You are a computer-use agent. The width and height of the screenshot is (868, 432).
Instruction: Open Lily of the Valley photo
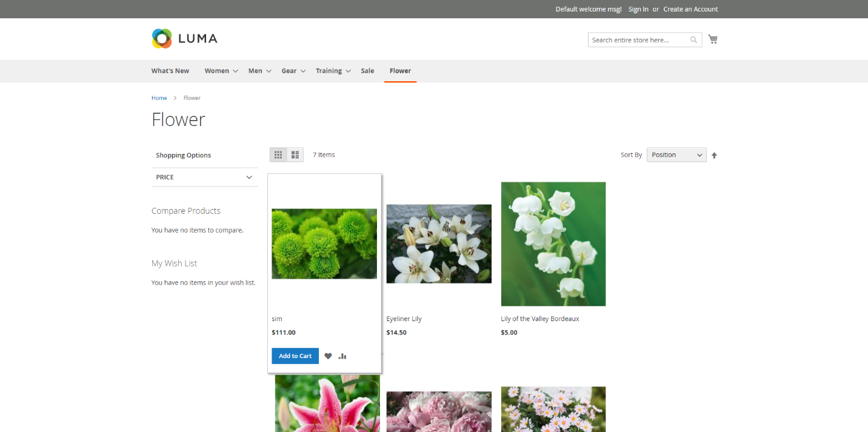point(553,244)
